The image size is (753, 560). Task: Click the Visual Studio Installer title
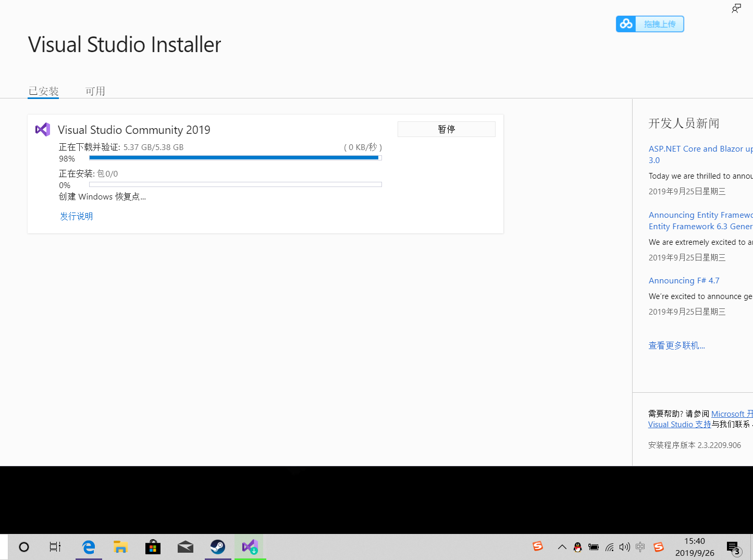click(x=125, y=44)
